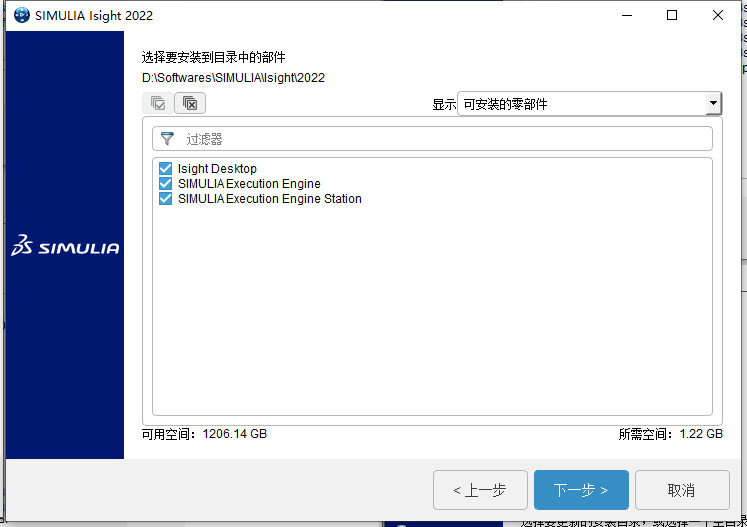Select the Isight Desktop label text
The image size is (747, 527).
(217, 169)
